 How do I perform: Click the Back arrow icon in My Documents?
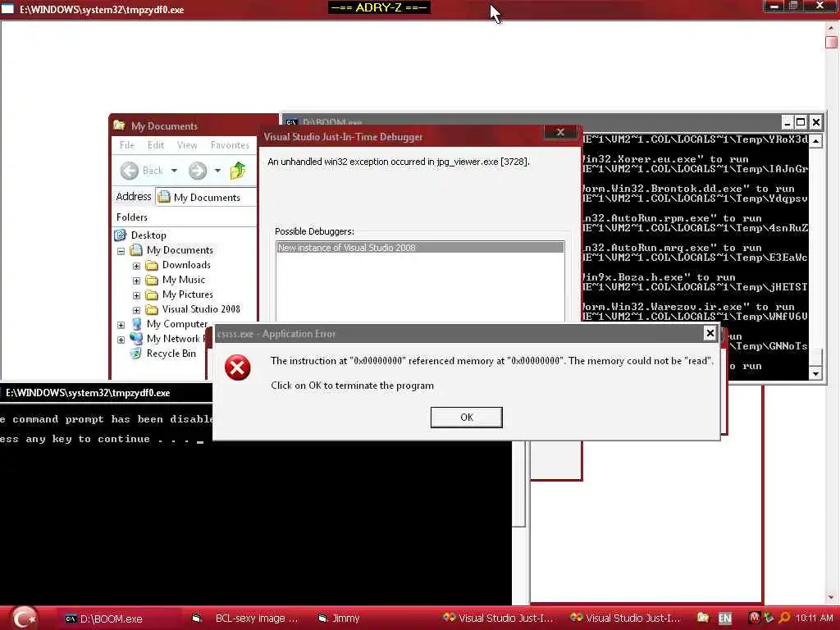click(x=129, y=171)
